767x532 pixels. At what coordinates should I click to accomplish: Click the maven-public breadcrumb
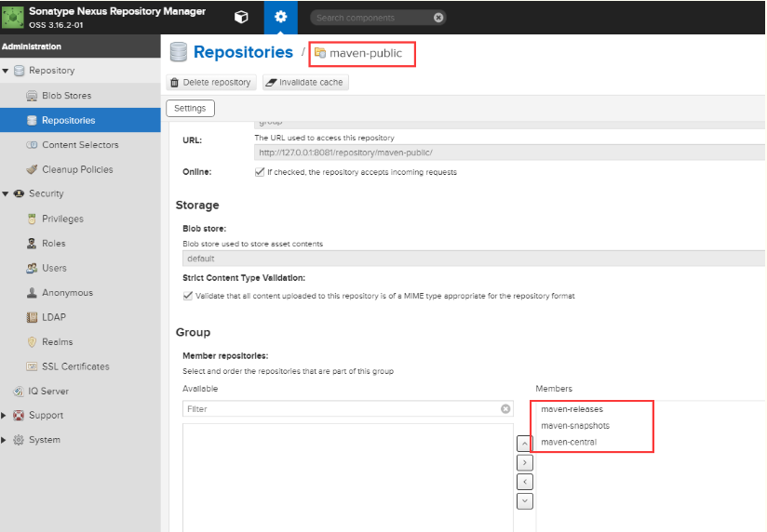tap(366, 53)
